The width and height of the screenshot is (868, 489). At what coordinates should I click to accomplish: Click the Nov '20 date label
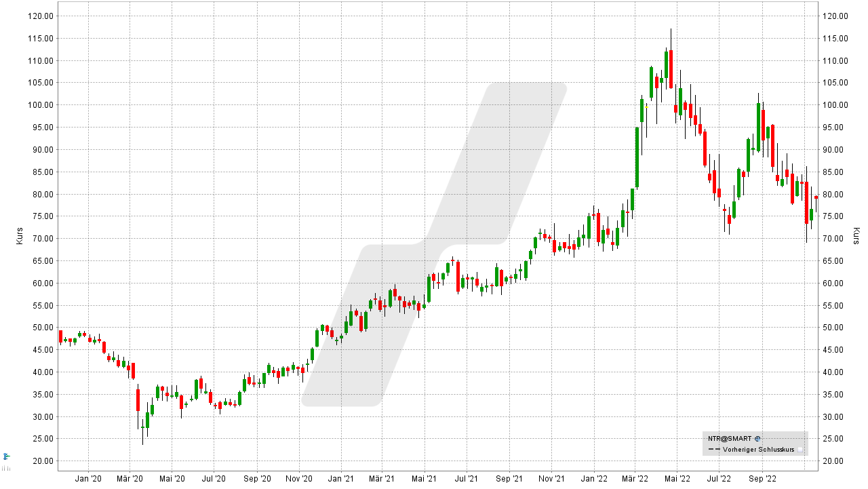coord(299,479)
